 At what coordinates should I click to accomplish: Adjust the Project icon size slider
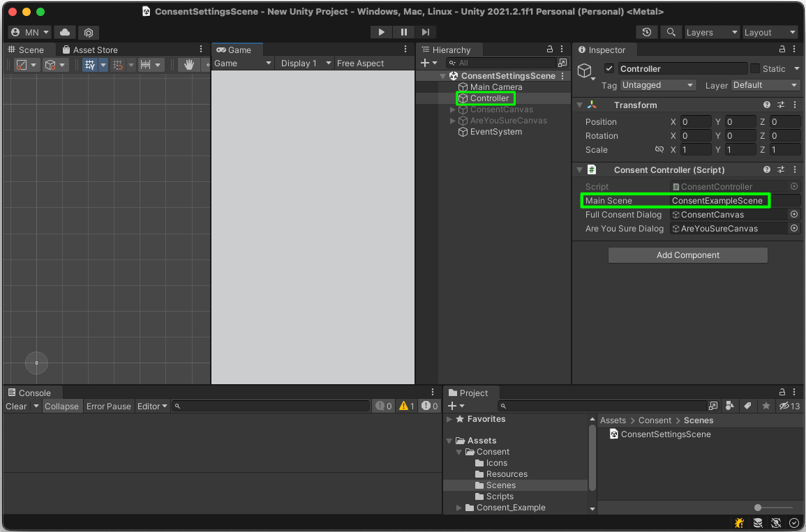(759, 508)
